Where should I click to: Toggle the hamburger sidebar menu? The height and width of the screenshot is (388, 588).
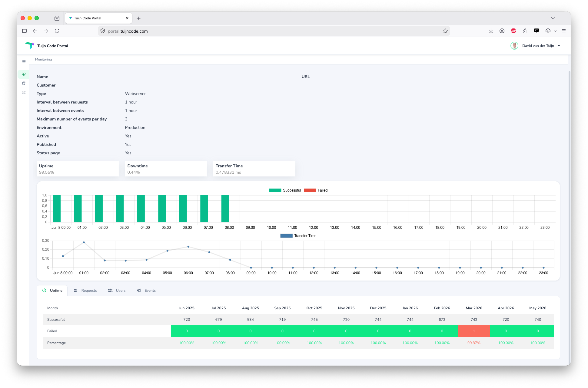[24, 61]
